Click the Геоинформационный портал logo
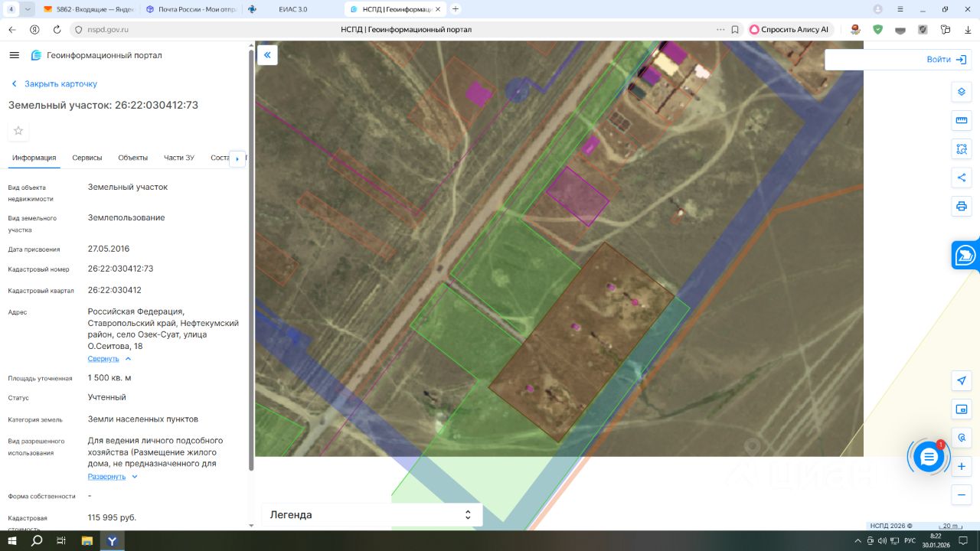The image size is (980, 551). [x=96, y=55]
